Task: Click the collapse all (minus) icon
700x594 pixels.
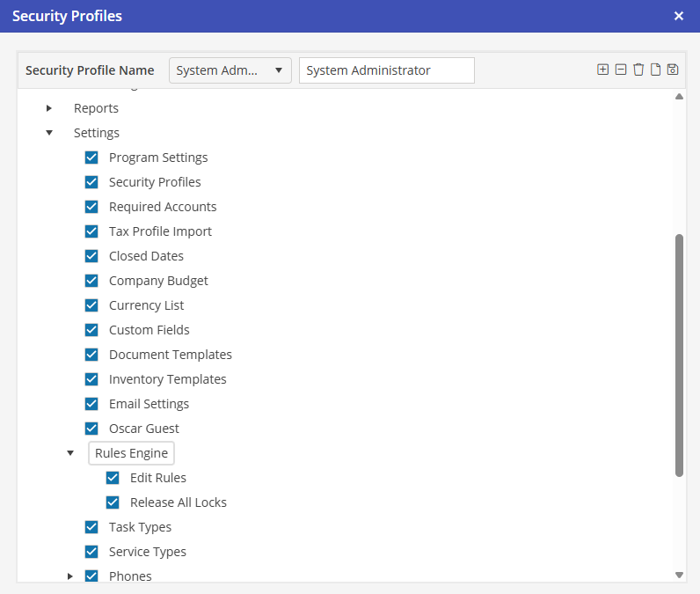Action: pos(621,70)
